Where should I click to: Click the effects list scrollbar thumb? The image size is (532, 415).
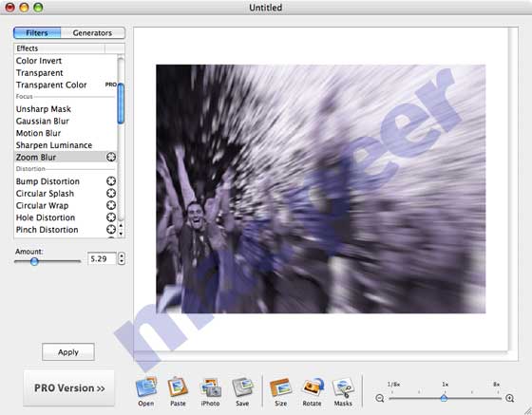click(x=121, y=104)
